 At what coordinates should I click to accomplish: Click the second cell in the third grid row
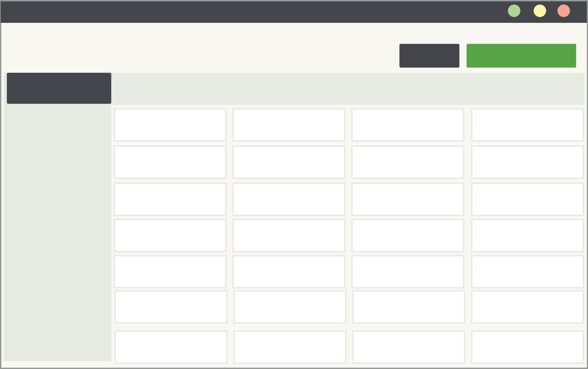289,199
